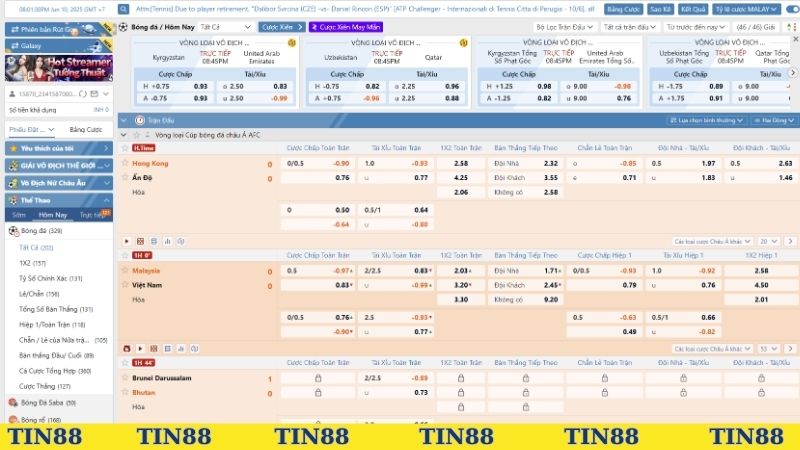Open the account mail envelope icon
The image size is (800, 450).
pyautogui.click(x=94, y=94)
